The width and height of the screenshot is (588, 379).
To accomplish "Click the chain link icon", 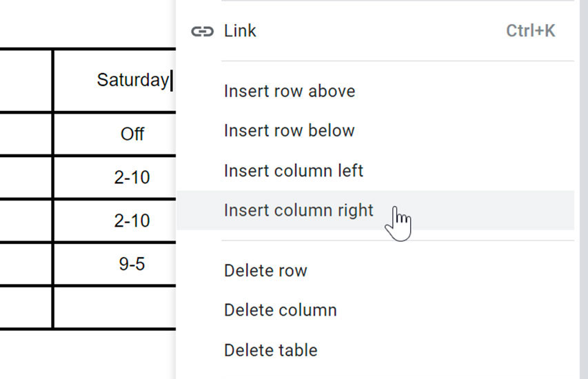I will click(x=202, y=32).
